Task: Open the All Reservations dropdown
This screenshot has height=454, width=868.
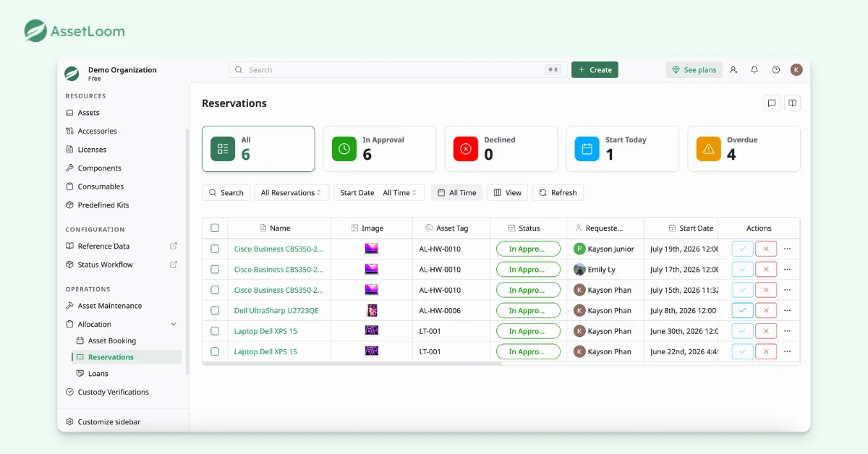Action: tap(292, 193)
